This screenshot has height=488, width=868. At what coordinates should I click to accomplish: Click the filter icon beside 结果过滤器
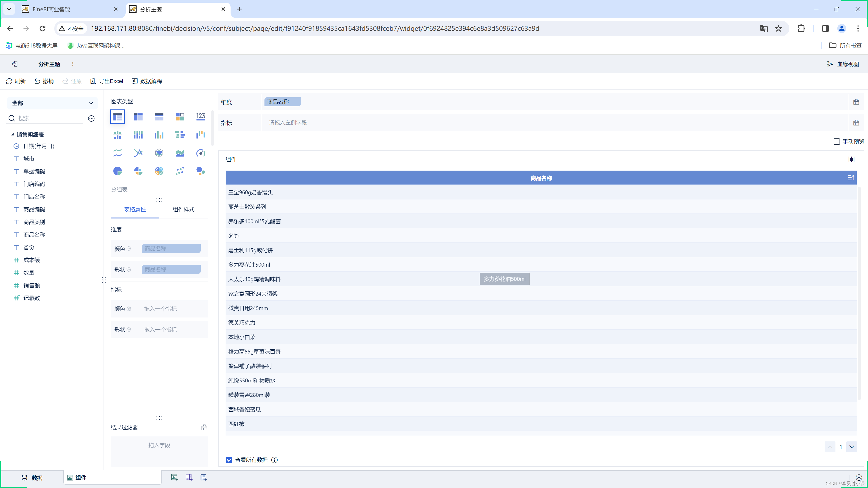pos(204,427)
